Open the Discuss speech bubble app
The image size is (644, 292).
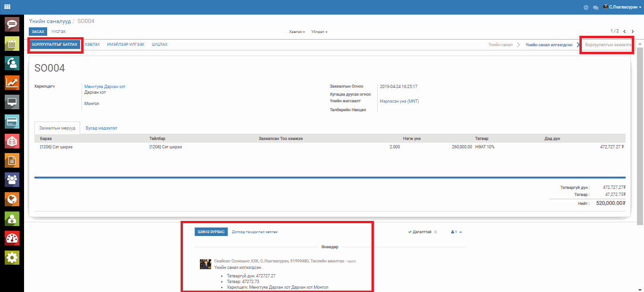[x=12, y=24]
